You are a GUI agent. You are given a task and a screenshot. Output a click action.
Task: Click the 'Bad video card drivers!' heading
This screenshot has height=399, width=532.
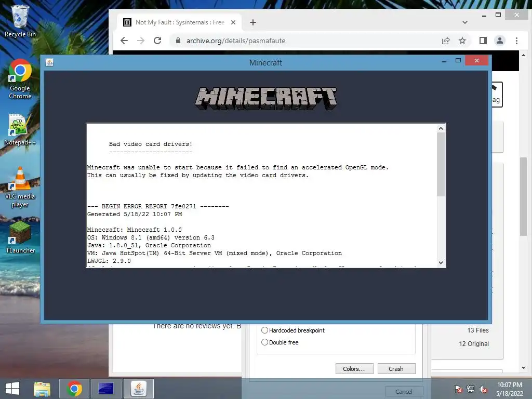pos(151,144)
